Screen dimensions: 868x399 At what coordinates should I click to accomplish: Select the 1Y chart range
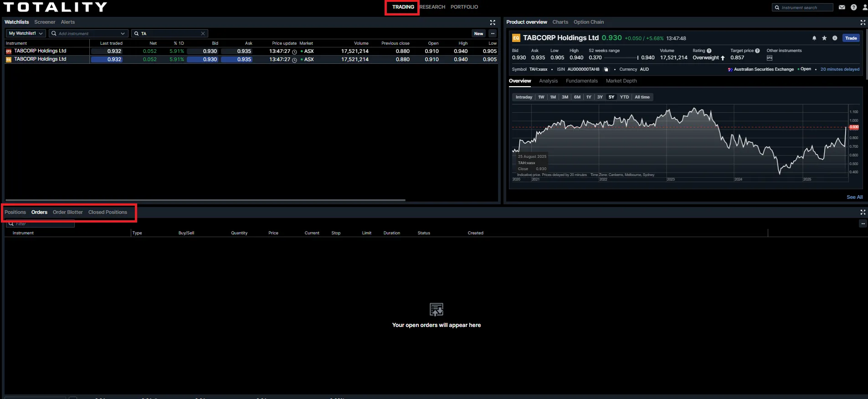click(x=589, y=97)
